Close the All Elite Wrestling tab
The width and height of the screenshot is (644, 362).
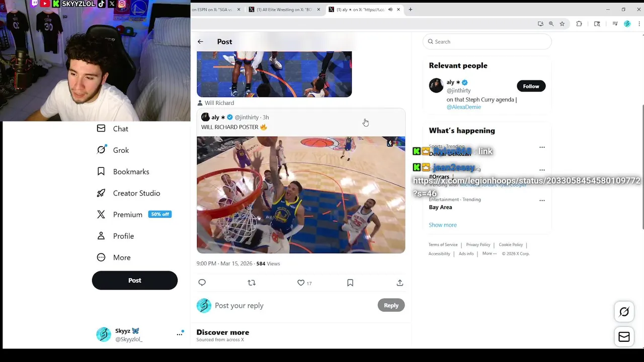(x=318, y=10)
